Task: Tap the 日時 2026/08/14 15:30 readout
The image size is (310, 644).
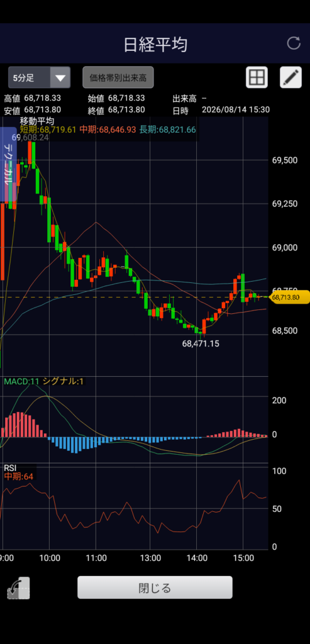Action: (221, 109)
